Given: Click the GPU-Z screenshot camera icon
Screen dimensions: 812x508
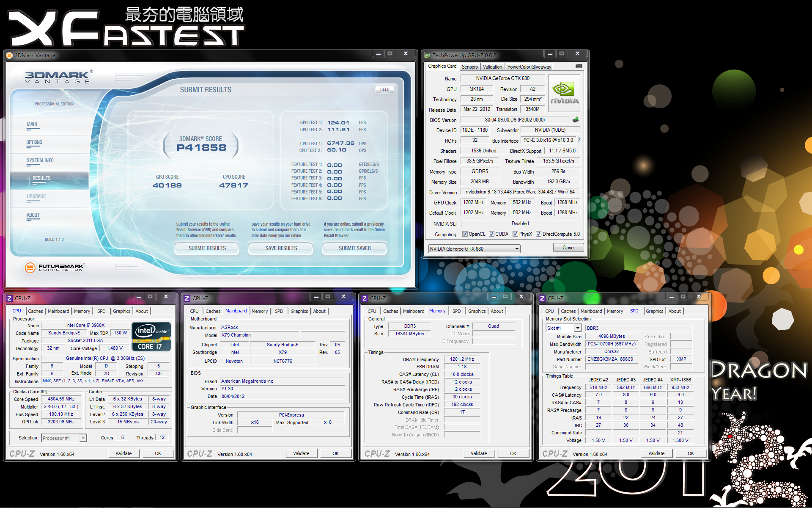Looking at the screenshot, I should 579,66.
